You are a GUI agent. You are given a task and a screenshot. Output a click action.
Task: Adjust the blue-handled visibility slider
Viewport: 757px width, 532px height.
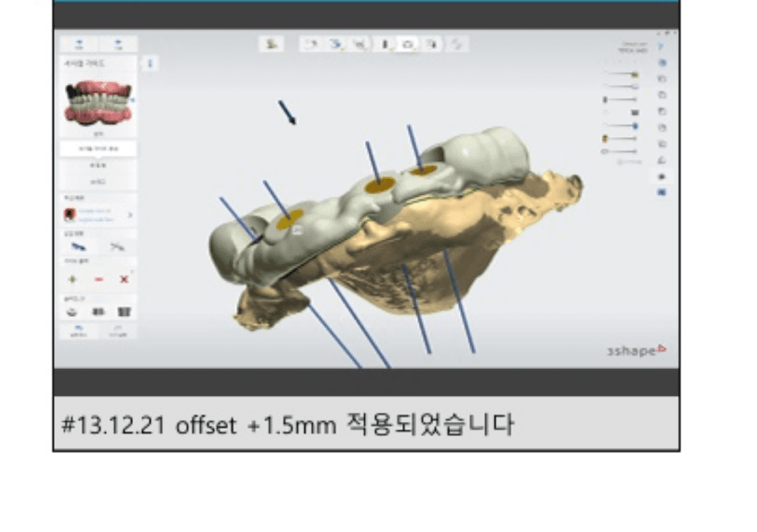pyautogui.click(x=622, y=126)
